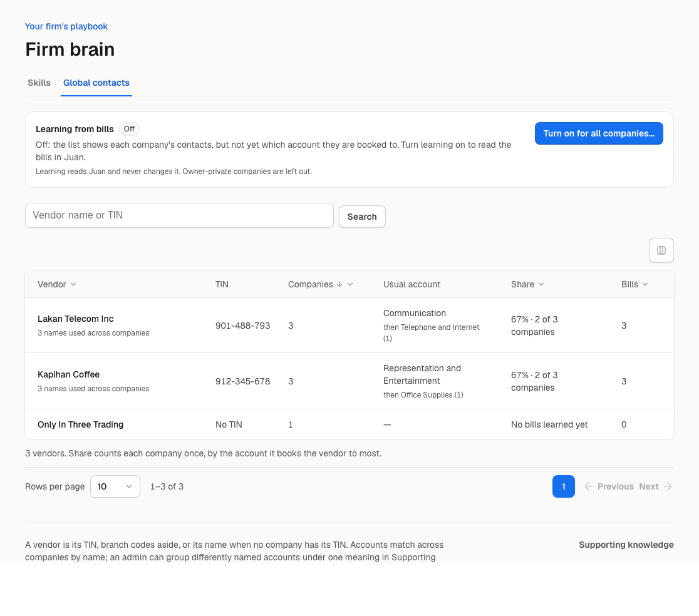Select the Only In Three Trading vendor
This screenshot has height=616, width=699.
81,424
